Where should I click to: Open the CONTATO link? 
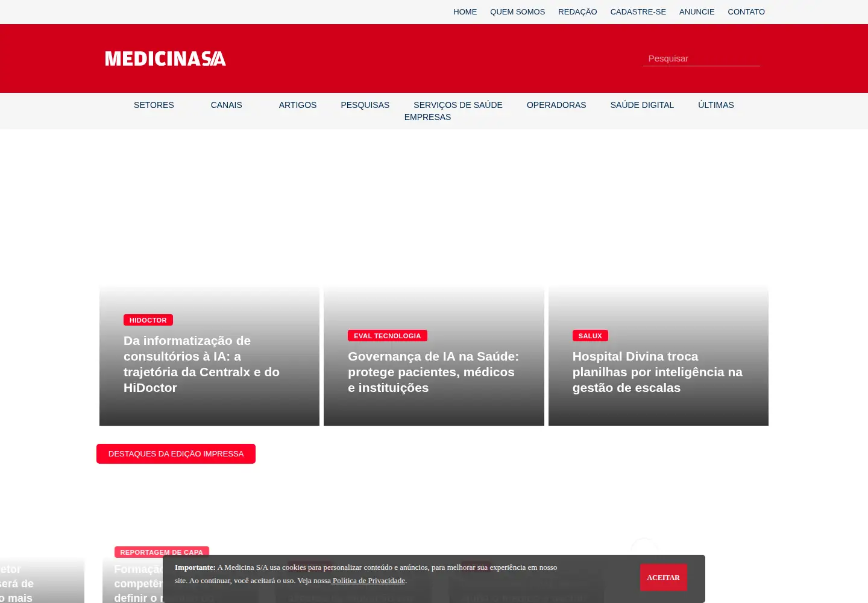coord(746,11)
